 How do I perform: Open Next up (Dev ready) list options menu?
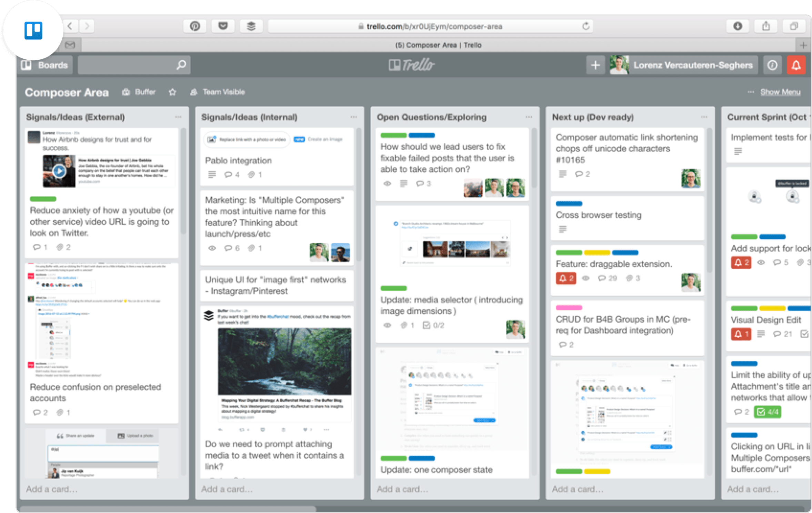pos(704,117)
